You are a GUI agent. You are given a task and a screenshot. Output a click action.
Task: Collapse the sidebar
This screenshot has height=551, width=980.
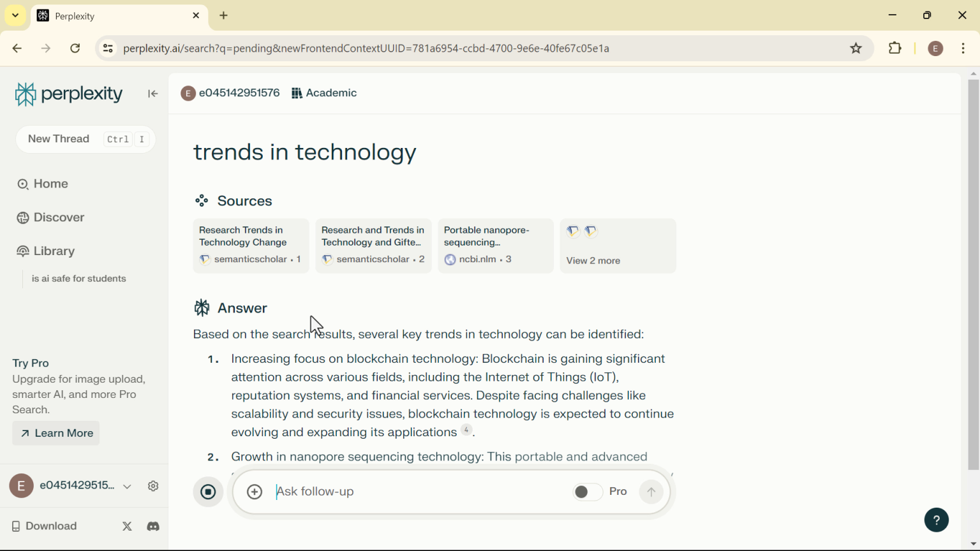point(152,94)
